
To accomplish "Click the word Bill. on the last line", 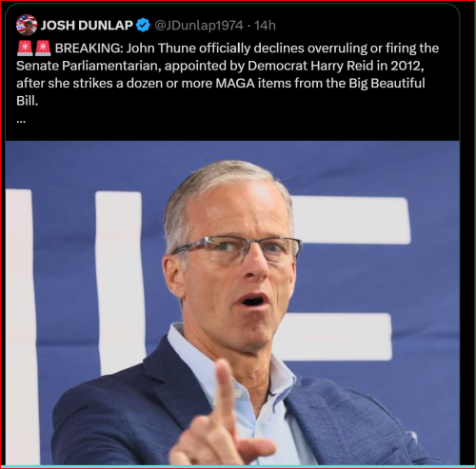I will click(28, 101).
